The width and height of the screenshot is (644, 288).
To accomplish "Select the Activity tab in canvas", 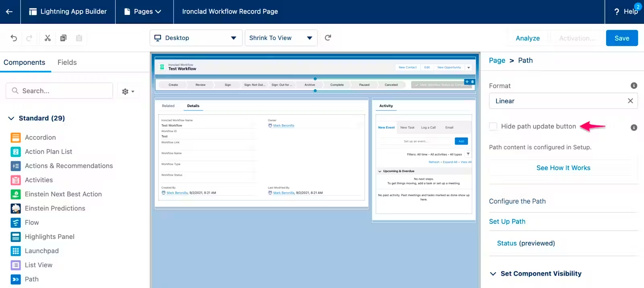I will (x=386, y=106).
